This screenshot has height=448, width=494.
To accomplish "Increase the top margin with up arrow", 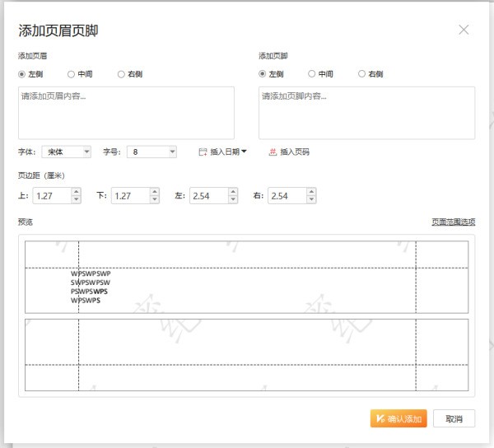I will click(x=76, y=192).
